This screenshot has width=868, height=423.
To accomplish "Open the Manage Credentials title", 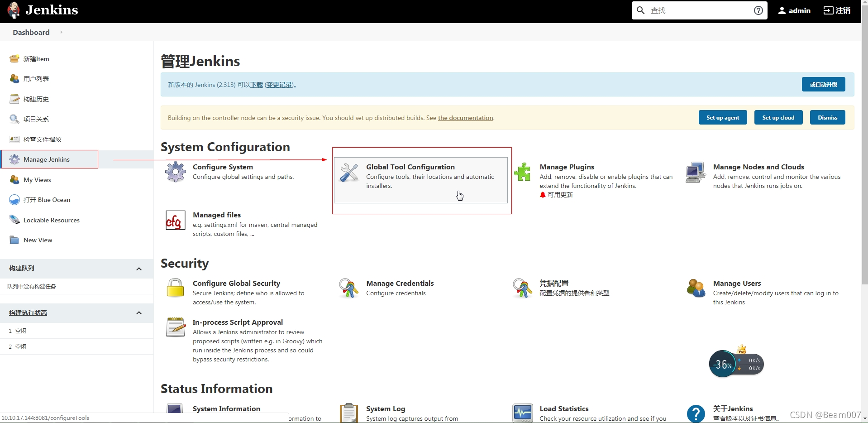I will 400,283.
